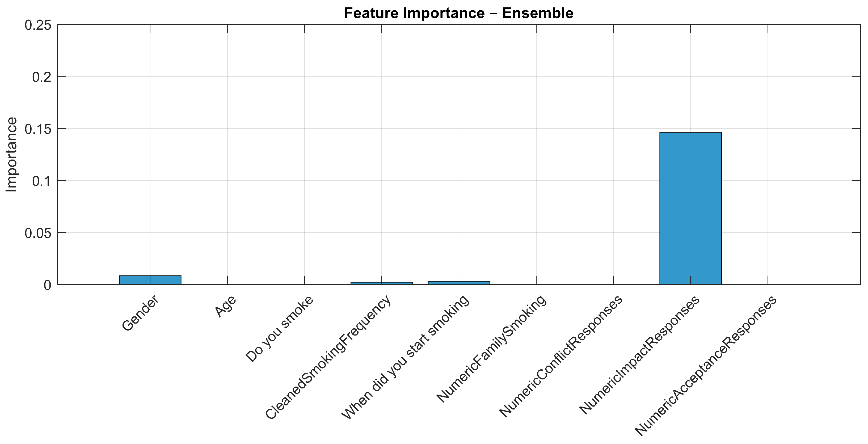Select the Age x-axis label
Screen dimensions: 868x444
(226, 307)
